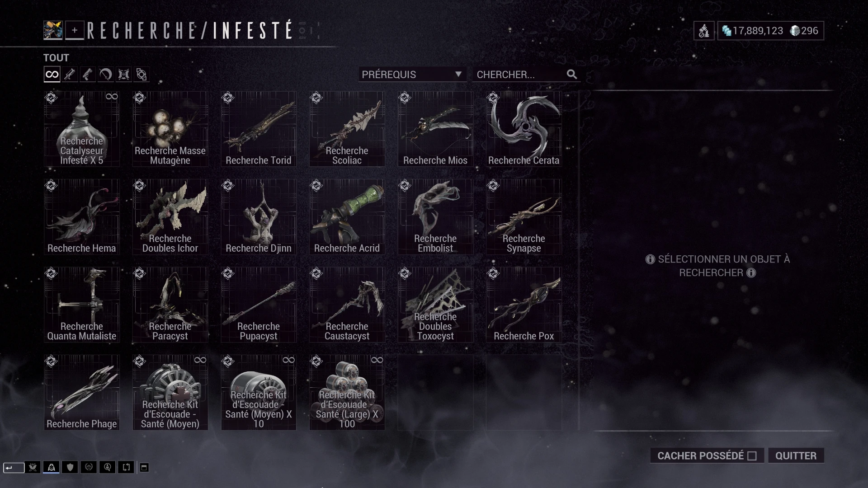Select the TOUT infinity filter
This screenshot has width=868, height=488.
click(x=52, y=75)
